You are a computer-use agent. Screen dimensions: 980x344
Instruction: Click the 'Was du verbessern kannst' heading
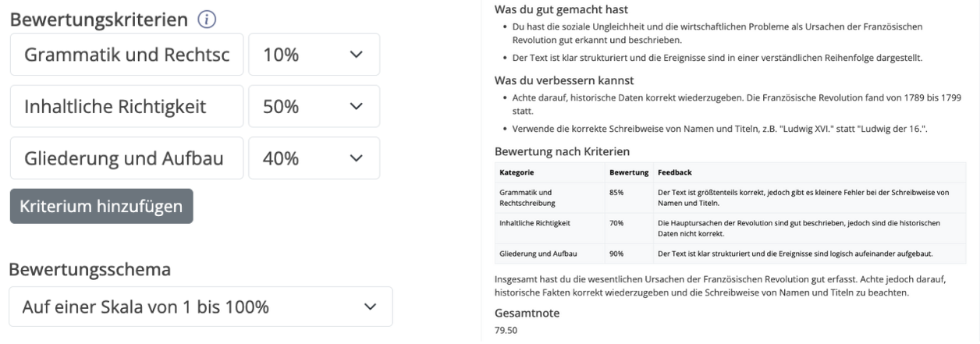[x=564, y=80]
